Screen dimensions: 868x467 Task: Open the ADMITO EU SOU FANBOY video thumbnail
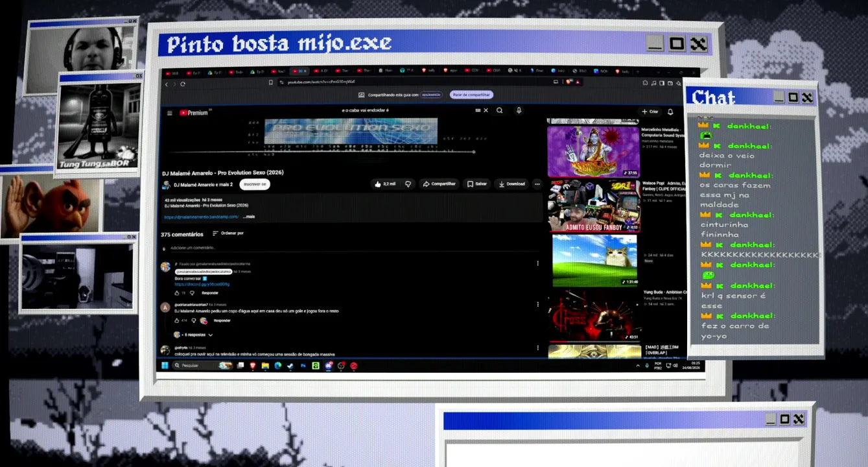(x=593, y=206)
